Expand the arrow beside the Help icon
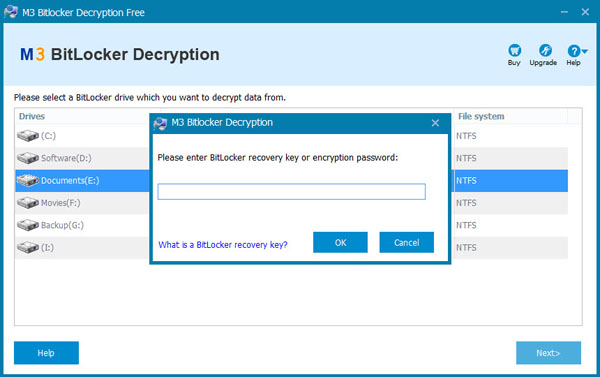 tap(585, 51)
